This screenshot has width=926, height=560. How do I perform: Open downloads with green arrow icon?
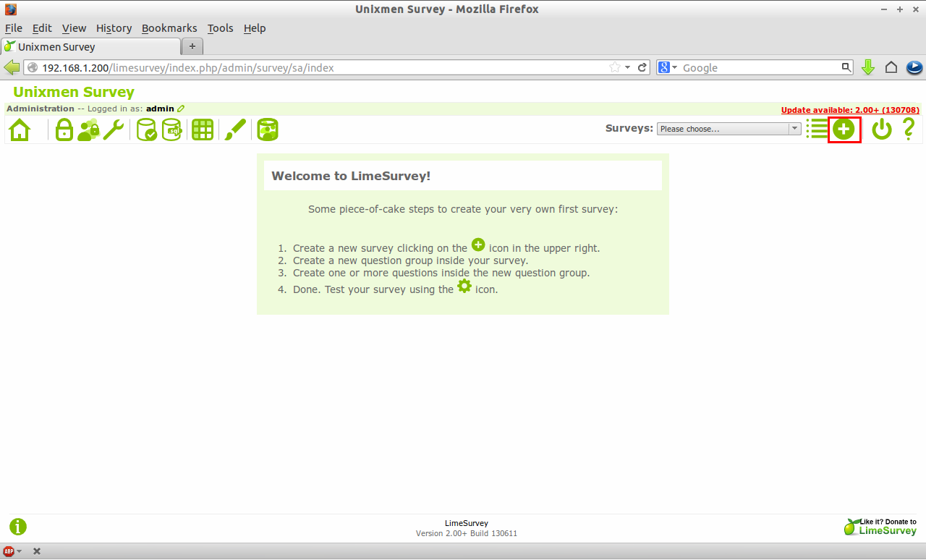tap(868, 67)
